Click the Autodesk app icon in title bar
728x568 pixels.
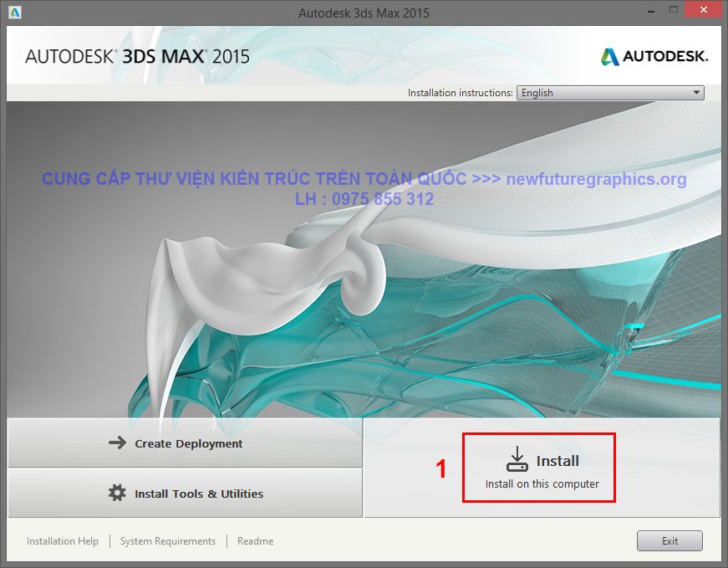pos(15,12)
